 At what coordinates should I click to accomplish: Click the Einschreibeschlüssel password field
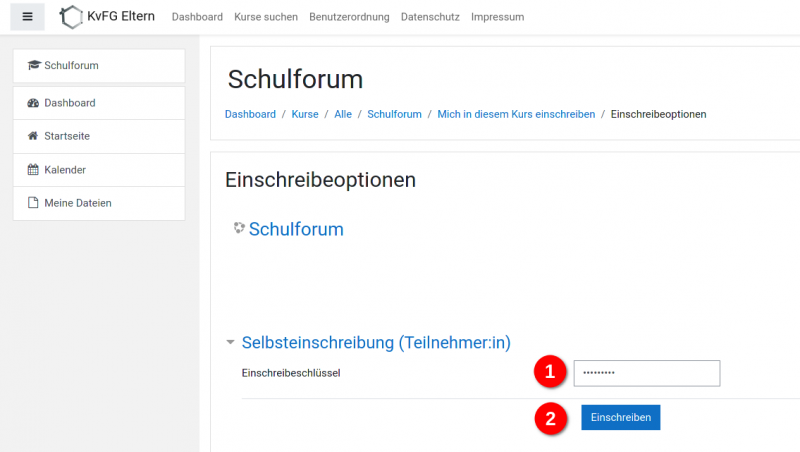(646, 373)
